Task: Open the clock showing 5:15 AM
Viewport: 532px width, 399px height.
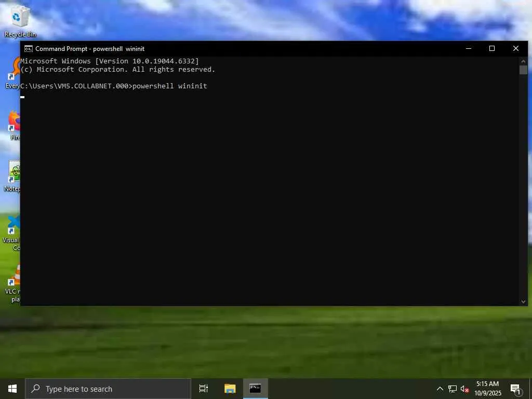Action: pyautogui.click(x=487, y=389)
